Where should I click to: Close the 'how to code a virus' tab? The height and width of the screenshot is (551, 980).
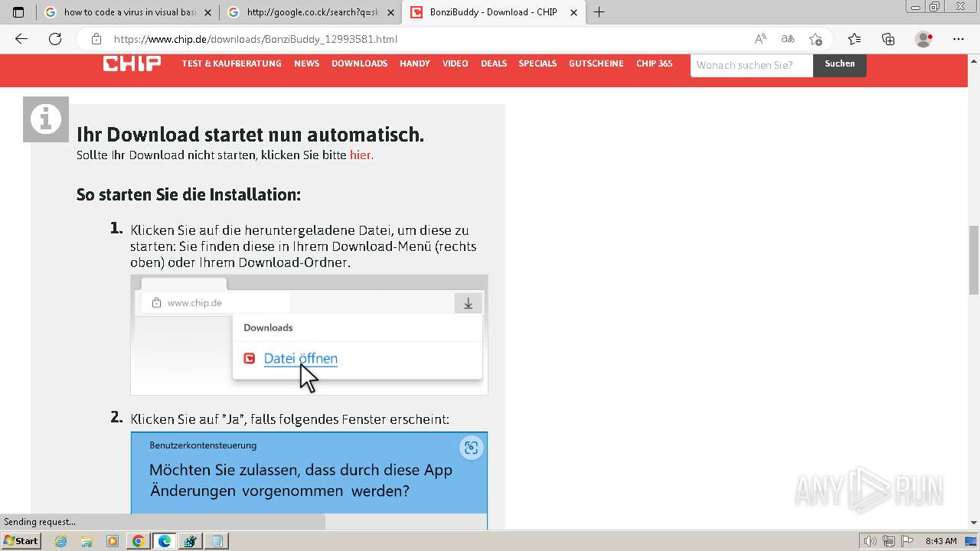click(207, 12)
